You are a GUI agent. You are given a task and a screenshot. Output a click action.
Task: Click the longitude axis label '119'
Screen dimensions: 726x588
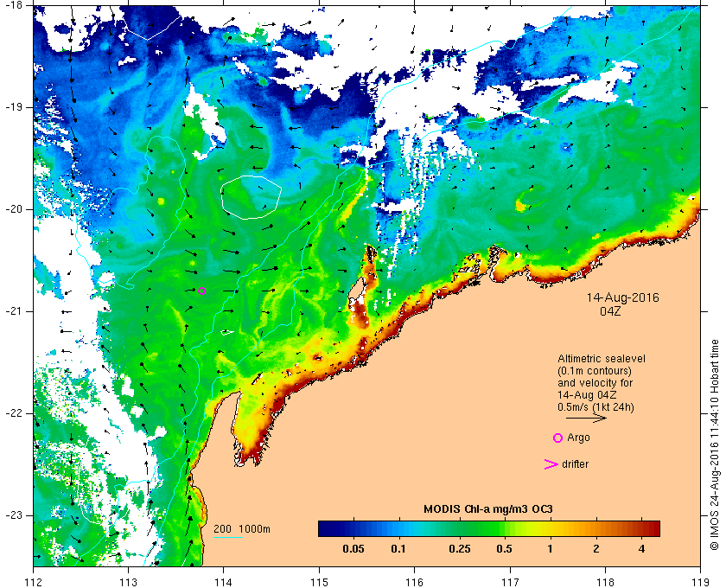700,582
